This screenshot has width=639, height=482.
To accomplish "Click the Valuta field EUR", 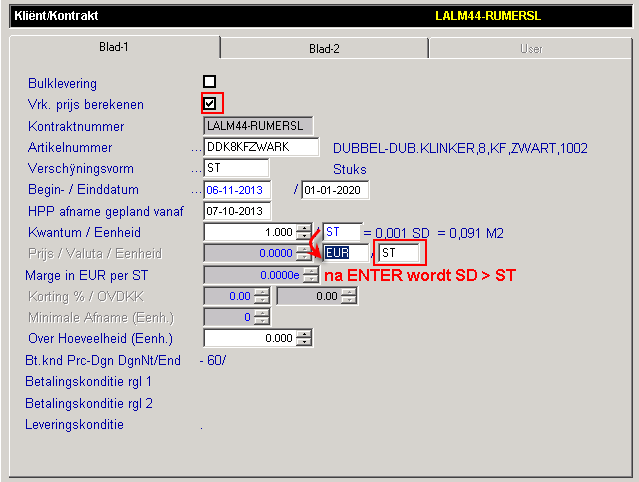I will (346, 253).
